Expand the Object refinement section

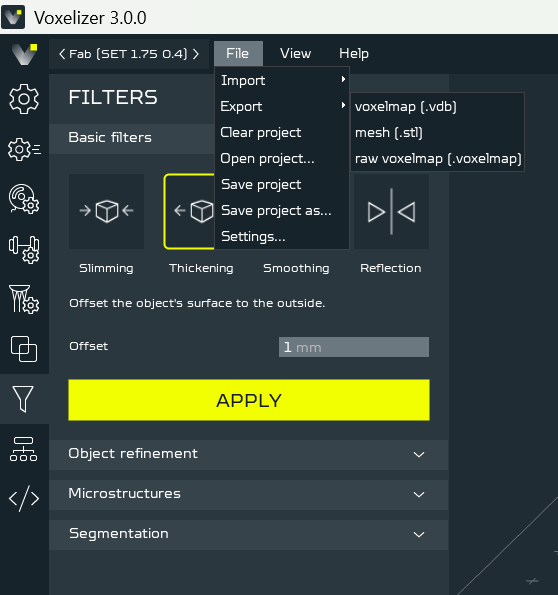249,454
